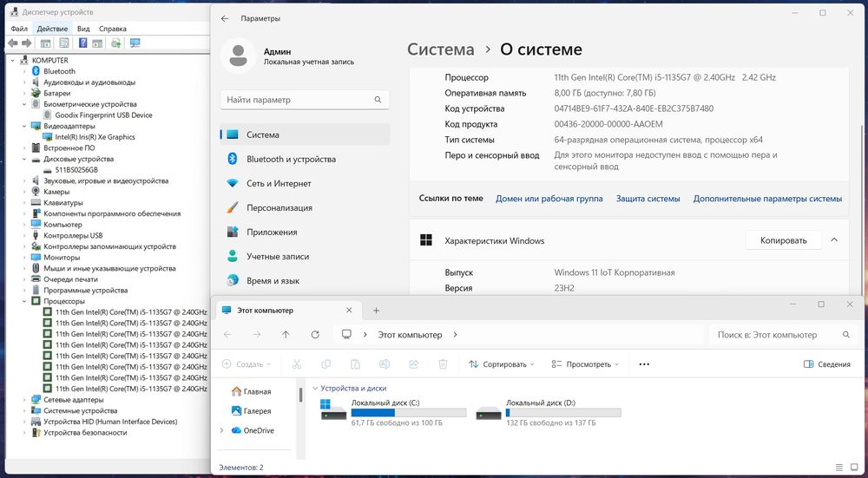Refresh the File Explorer view
Image resolution: width=868 pixels, height=478 pixels.
coord(315,335)
